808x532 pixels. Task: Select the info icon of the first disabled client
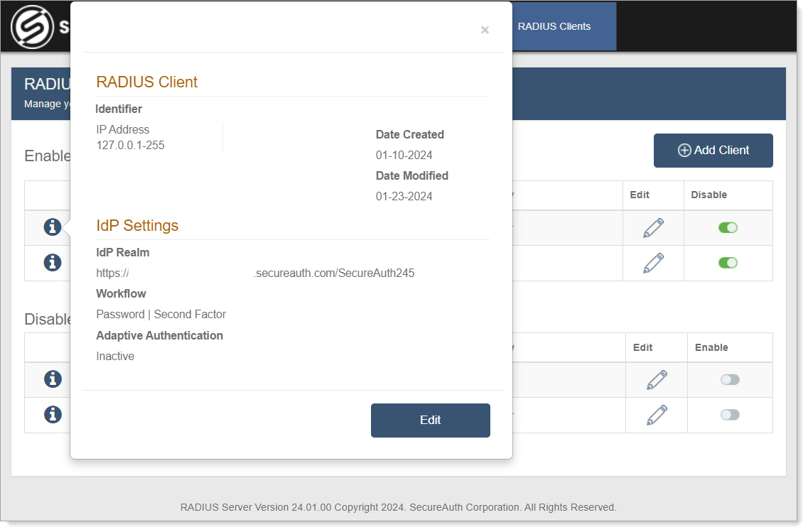click(52, 379)
